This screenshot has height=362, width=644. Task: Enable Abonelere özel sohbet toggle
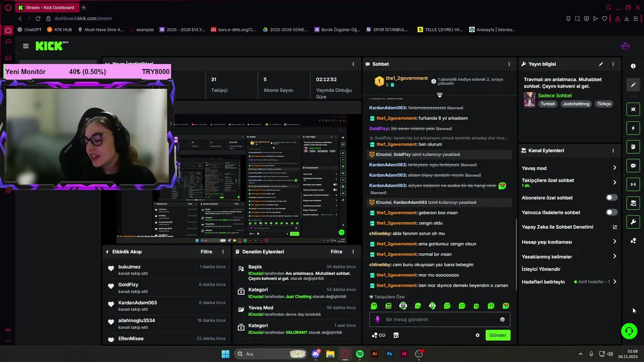(611, 198)
